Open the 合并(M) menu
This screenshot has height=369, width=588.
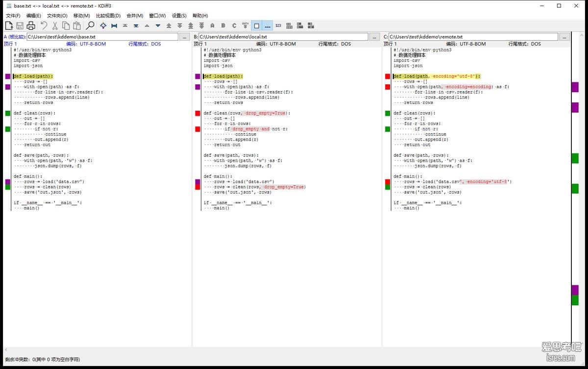click(x=135, y=16)
